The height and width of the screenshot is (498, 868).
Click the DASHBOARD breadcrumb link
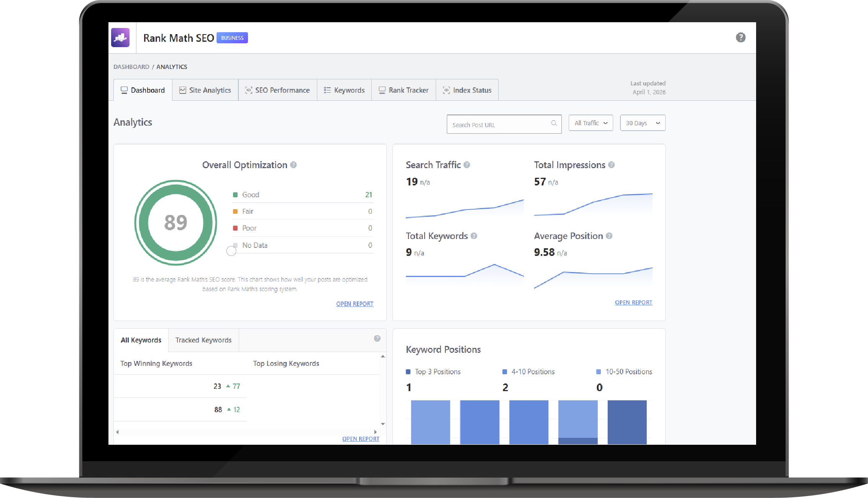[131, 67]
